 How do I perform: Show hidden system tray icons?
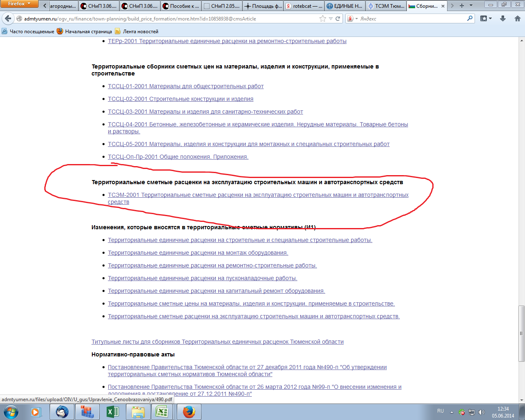452,412
